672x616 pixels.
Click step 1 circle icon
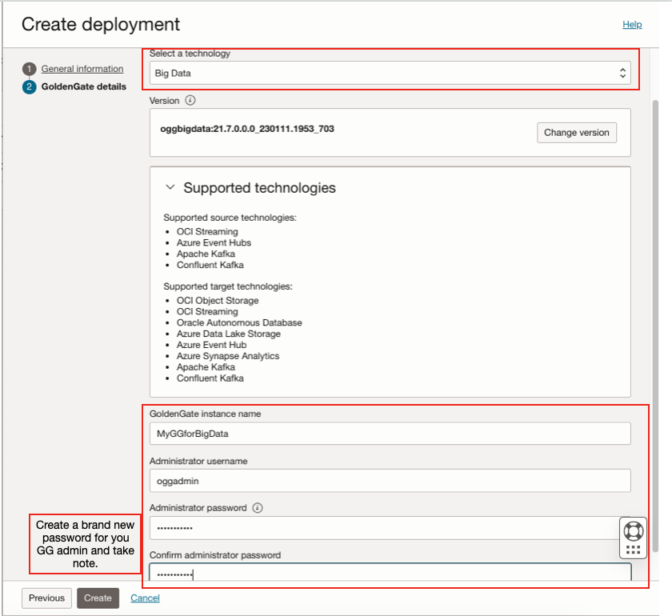click(x=29, y=69)
